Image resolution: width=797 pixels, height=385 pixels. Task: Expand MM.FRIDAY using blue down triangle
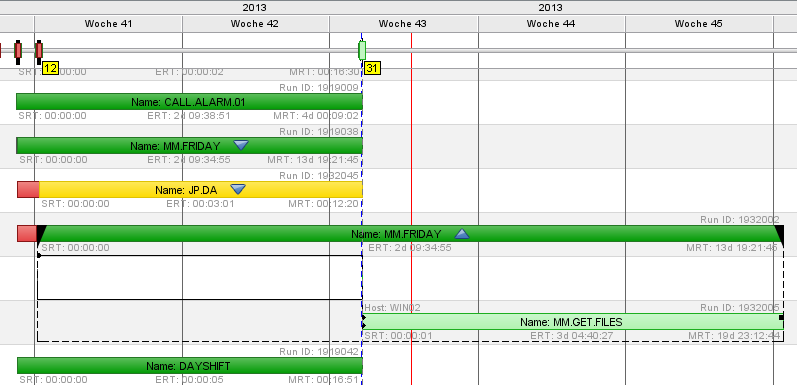pos(241,146)
